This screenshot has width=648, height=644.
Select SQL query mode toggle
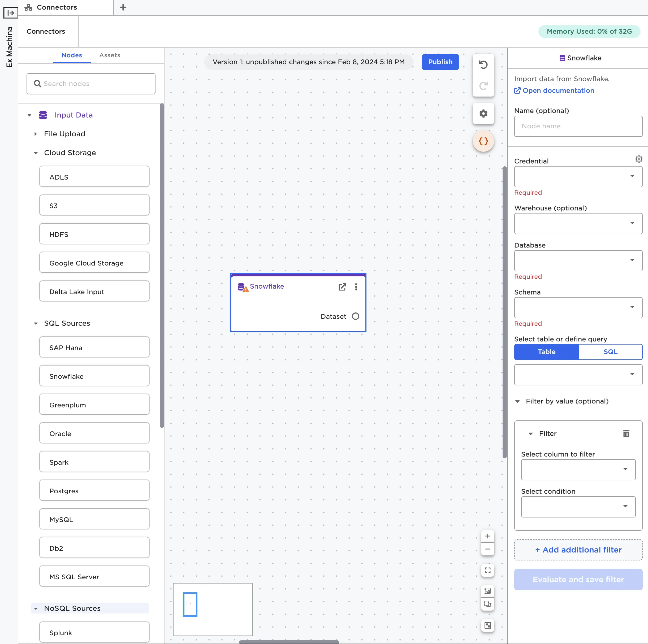click(610, 352)
